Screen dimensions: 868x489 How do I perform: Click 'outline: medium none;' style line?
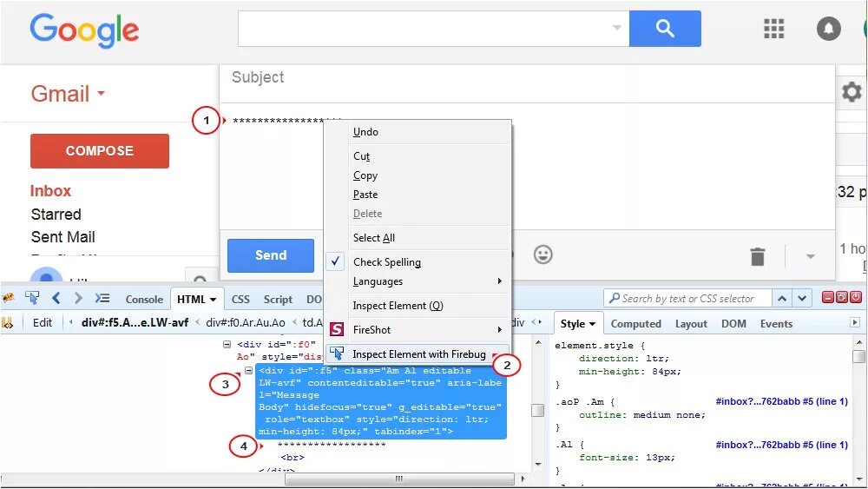pyautogui.click(x=642, y=415)
